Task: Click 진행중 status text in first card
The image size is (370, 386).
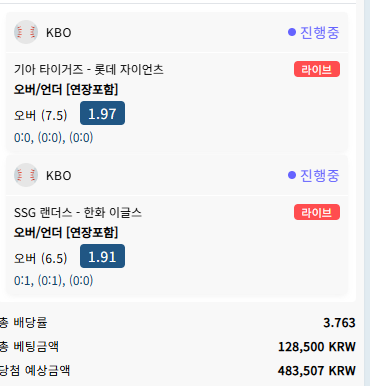Action: point(319,32)
